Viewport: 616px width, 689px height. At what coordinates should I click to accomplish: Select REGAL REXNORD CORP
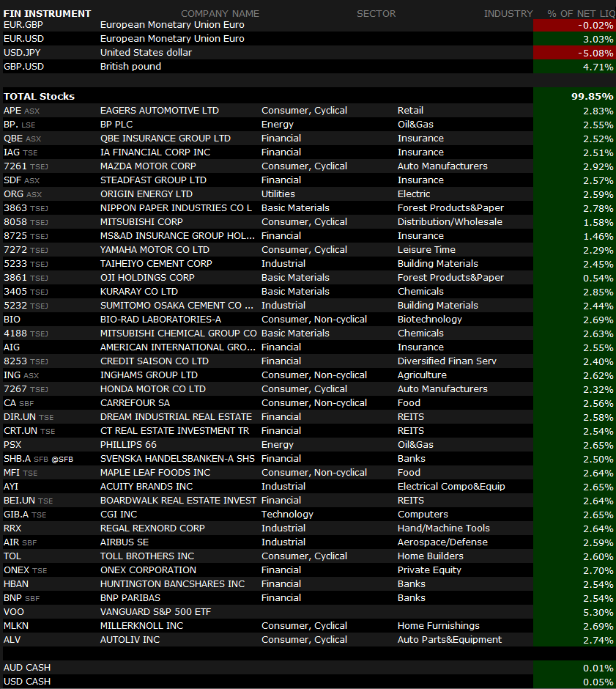coord(152,528)
